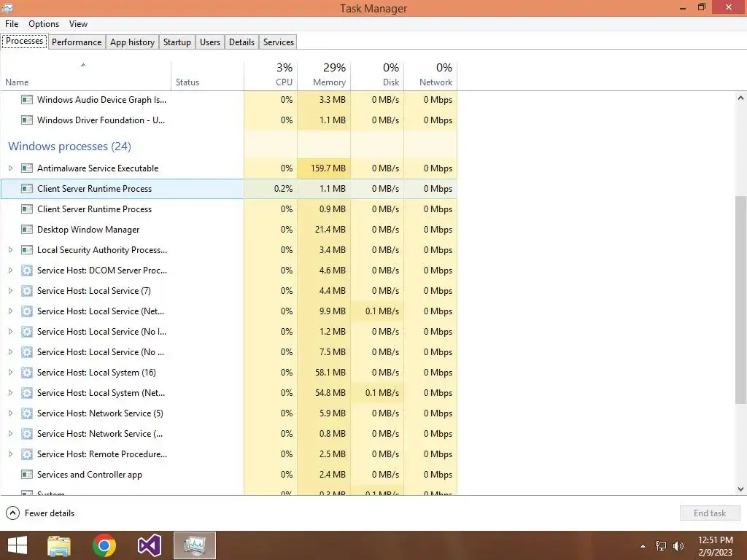Screen dimensions: 747x560
Task: Click Windows Audio Device Graph process icon
Action: point(27,99)
